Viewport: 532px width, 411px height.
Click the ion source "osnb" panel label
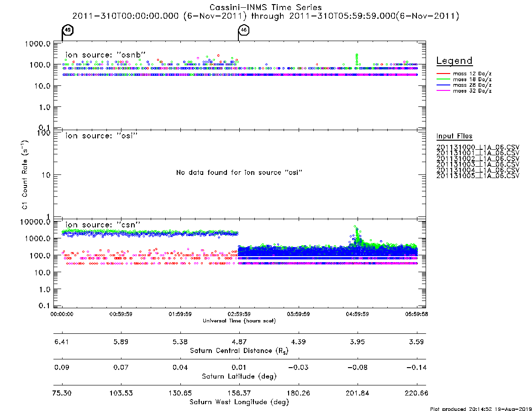(x=105, y=55)
